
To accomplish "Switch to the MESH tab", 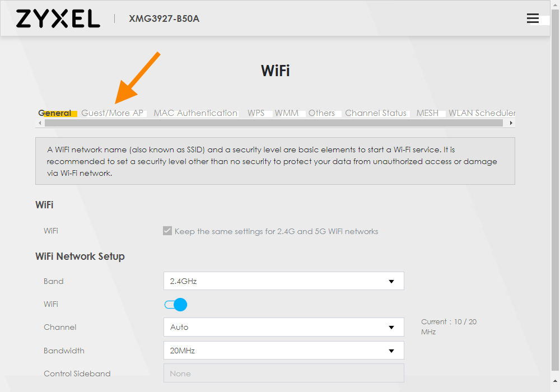I will [427, 113].
